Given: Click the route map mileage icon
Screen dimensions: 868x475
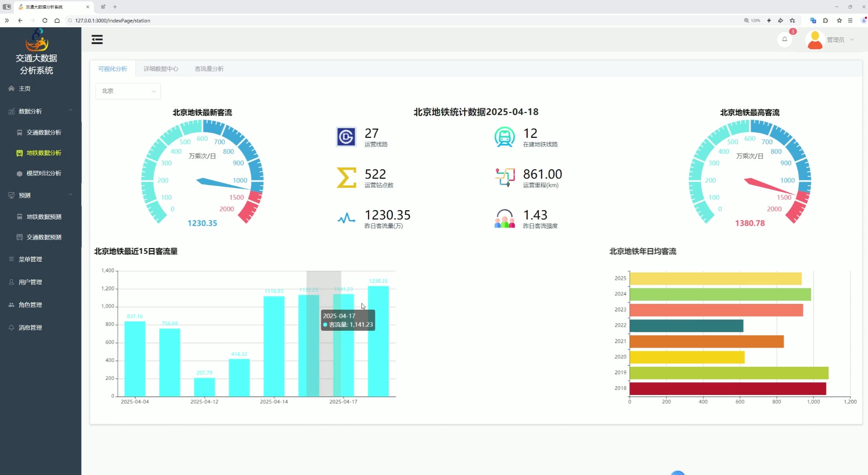Looking at the screenshot, I should [x=504, y=178].
